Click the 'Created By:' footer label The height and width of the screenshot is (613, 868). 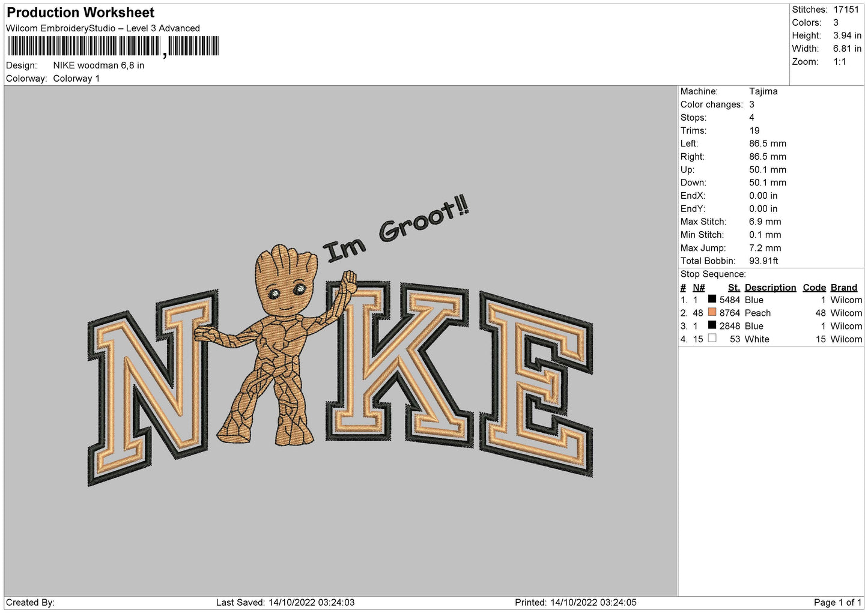tap(30, 603)
